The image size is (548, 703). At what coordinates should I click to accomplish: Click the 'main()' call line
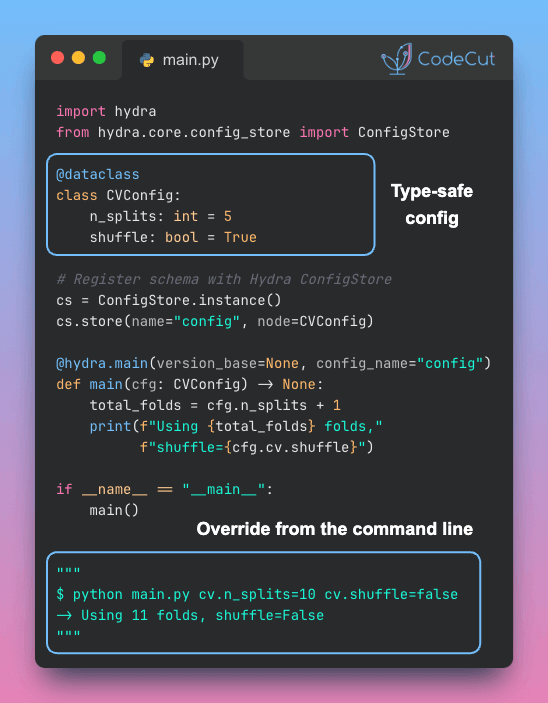114,510
